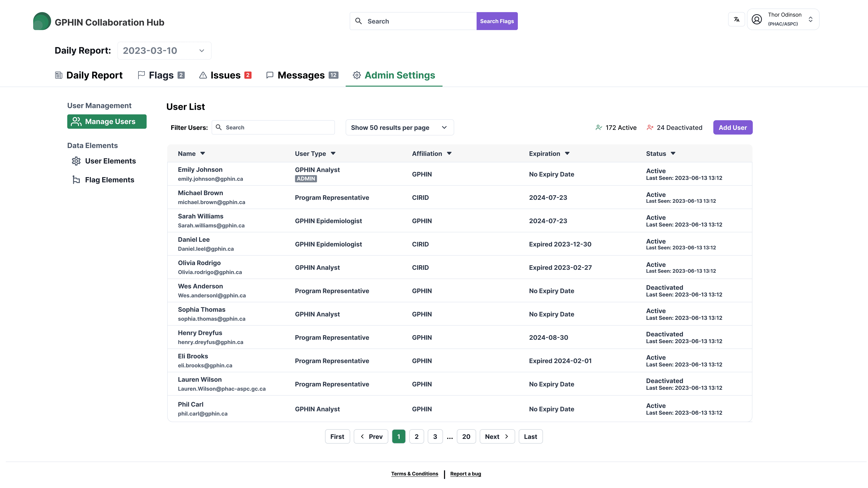Open Flag Elements flag icon

click(76, 180)
